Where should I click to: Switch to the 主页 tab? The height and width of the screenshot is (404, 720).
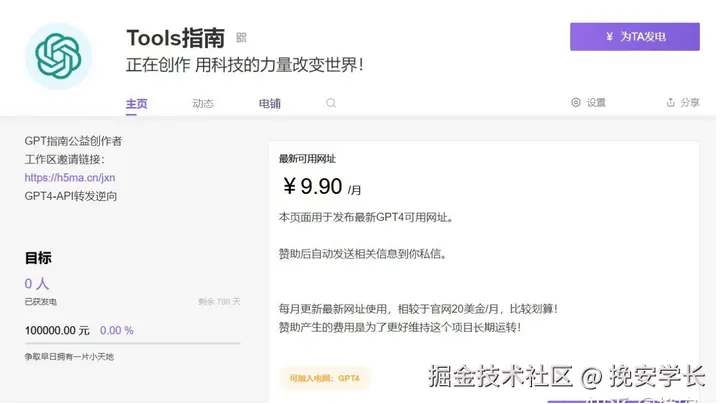136,103
